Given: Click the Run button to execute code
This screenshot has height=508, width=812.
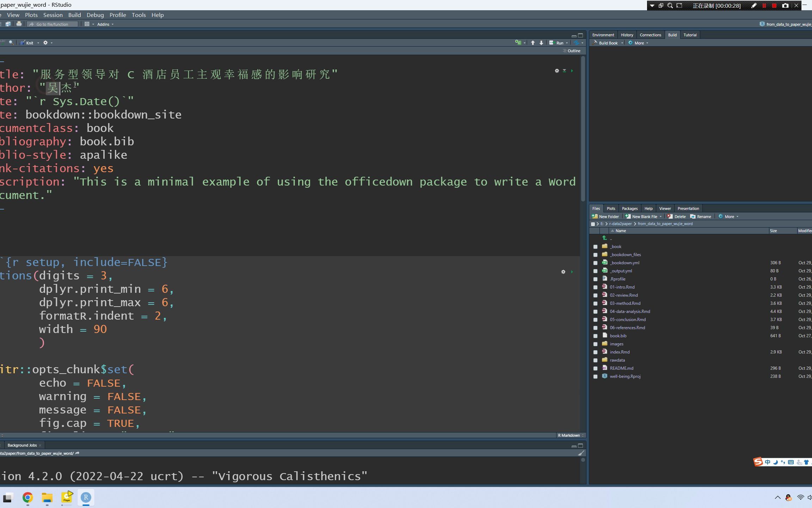Looking at the screenshot, I should [x=558, y=43].
